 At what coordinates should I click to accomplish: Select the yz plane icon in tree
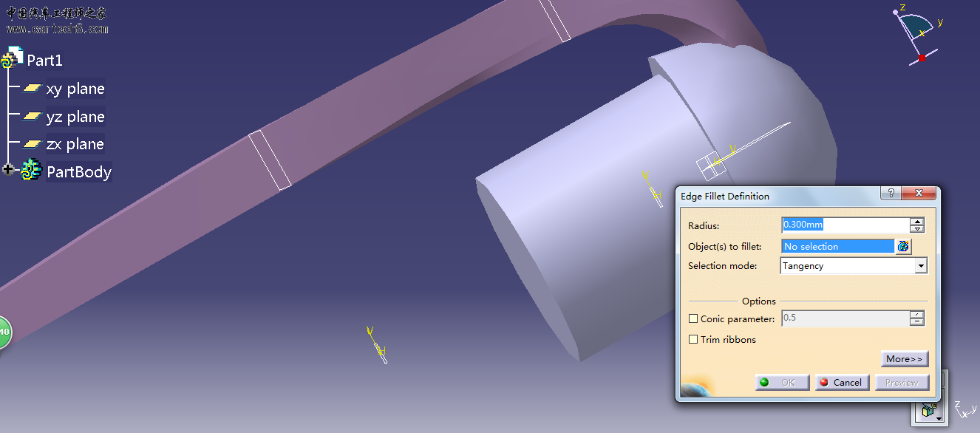pyautogui.click(x=32, y=117)
